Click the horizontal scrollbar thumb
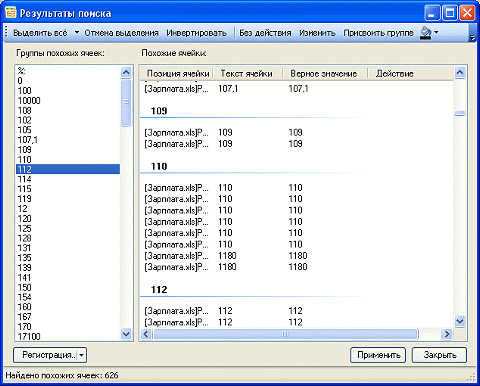This screenshot has height=386, width=480. 286,334
